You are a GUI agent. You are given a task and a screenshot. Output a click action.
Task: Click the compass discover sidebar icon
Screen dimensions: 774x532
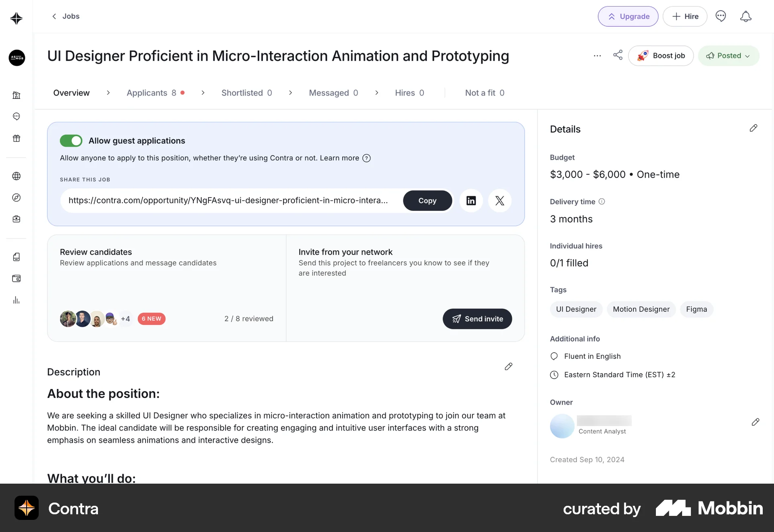(x=16, y=197)
